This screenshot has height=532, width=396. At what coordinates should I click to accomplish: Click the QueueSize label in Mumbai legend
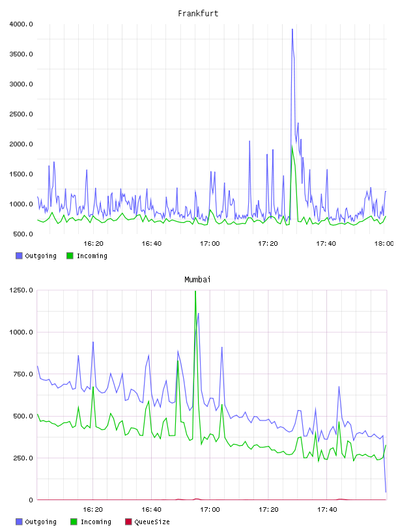tap(152, 522)
